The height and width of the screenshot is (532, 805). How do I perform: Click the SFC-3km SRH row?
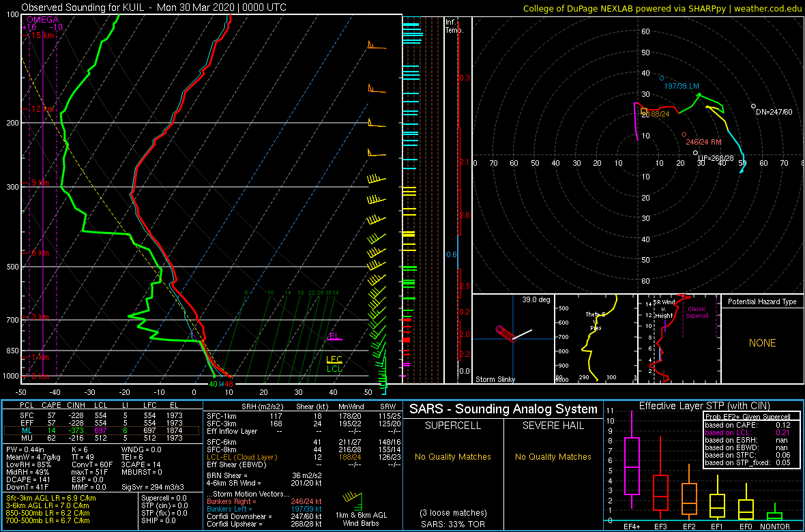point(304,422)
